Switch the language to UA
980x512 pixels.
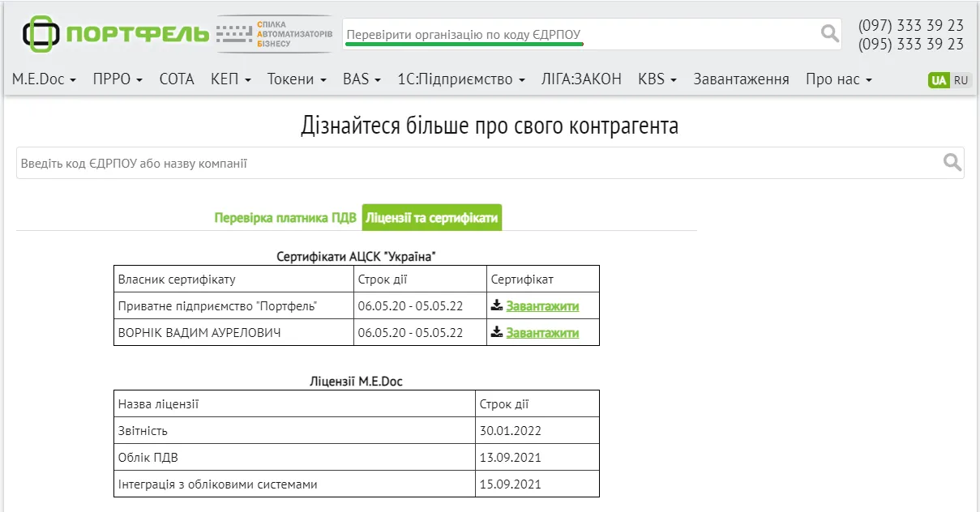939,80
